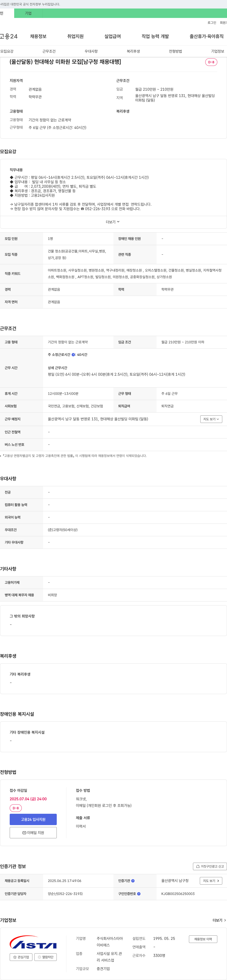227x980 pixels.
Task: Click the help icon beside 구인인증번호
Action: click(139, 894)
